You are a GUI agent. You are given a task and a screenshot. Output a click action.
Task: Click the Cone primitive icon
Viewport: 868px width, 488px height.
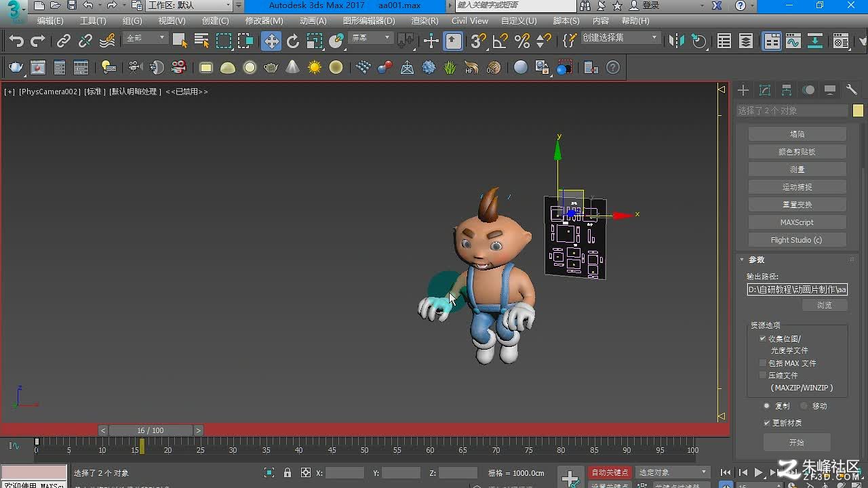click(293, 68)
